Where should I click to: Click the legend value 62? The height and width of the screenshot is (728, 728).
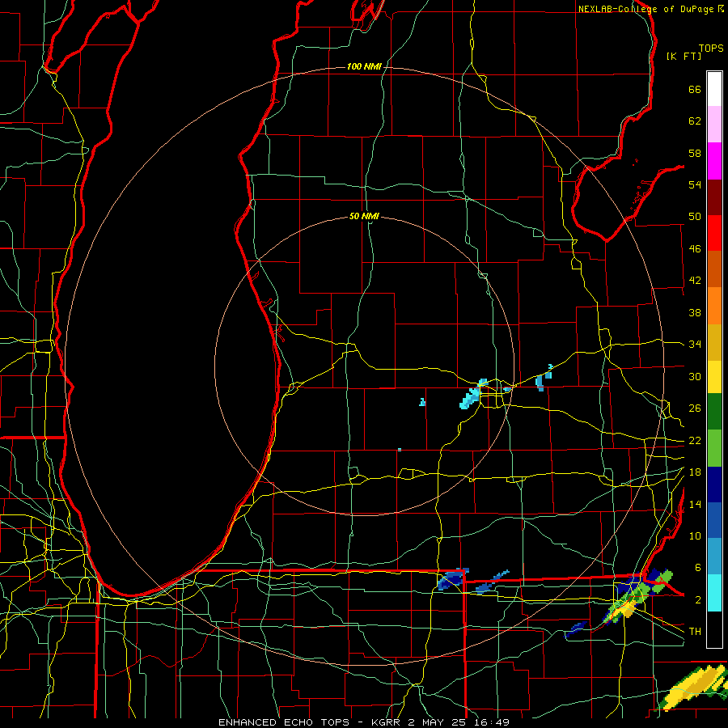pos(695,121)
